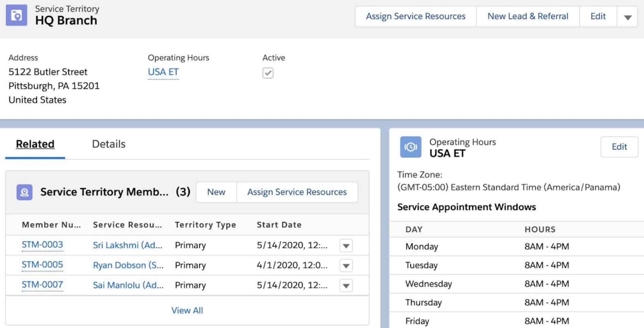Click the Operating Hours clock icon
Screen dimensions: 644x328
[x=411, y=147]
